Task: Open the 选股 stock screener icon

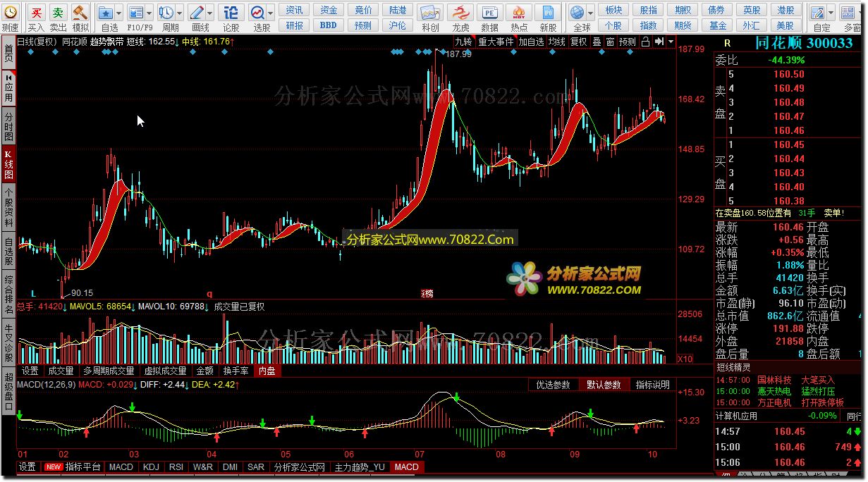Action: tap(257, 12)
